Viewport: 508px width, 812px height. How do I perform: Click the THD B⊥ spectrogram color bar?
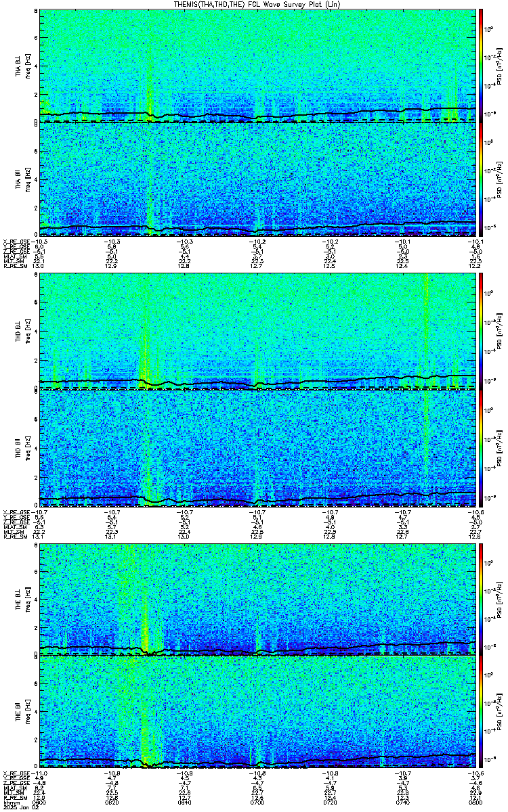(481, 331)
